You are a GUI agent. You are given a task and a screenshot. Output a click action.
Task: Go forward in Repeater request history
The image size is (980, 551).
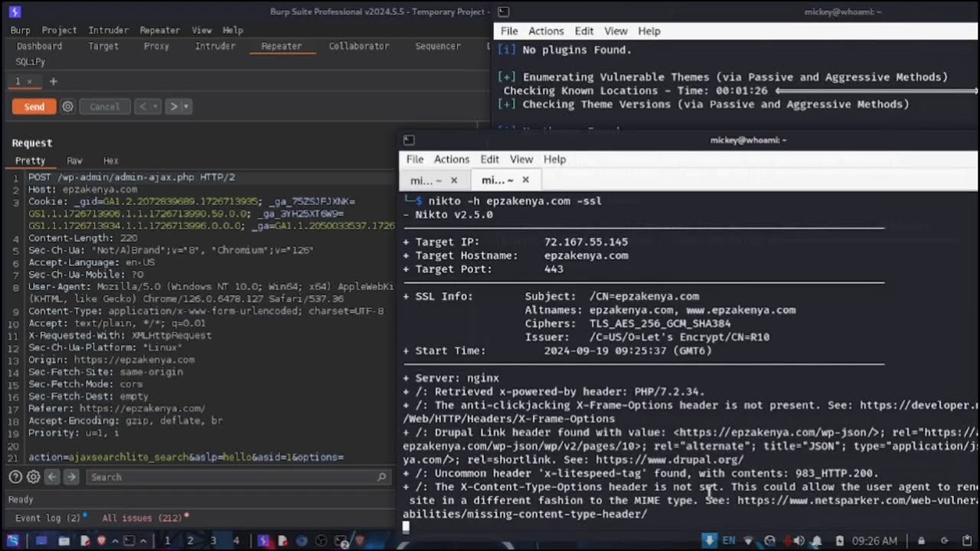(x=173, y=106)
